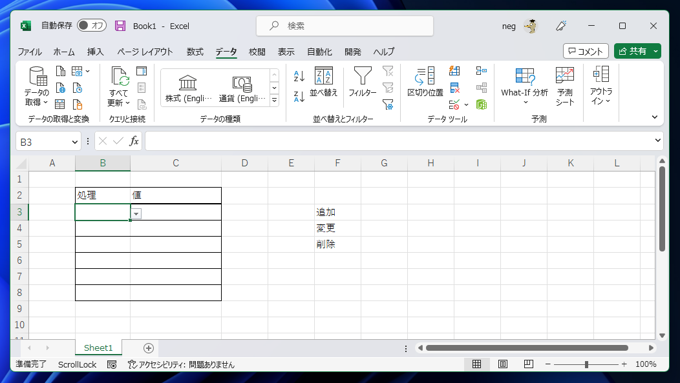Click the Existing Connections icon
Screen dimensions: 680x383
point(77,104)
